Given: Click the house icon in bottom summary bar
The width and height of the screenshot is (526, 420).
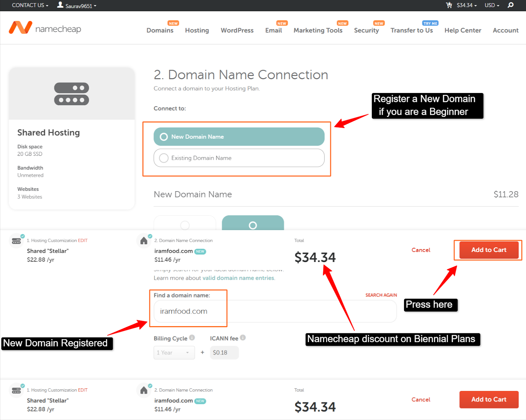Looking at the screenshot, I should coord(144,390).
